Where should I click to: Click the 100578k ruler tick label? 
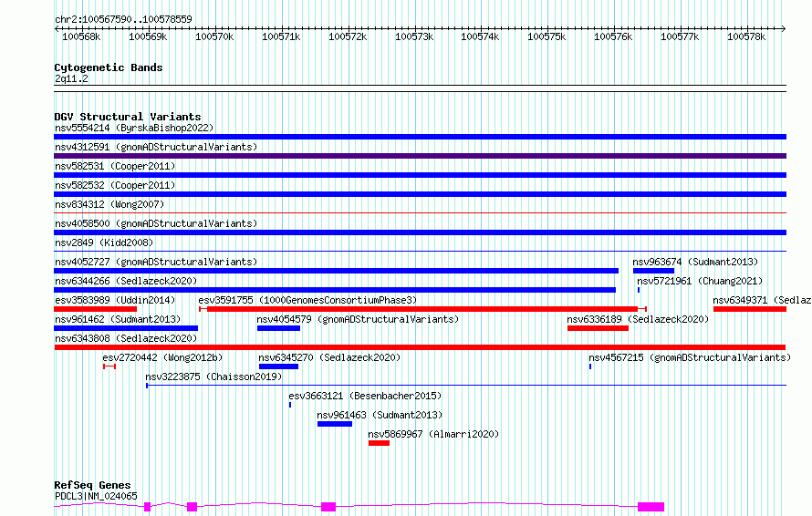[x=746, y=36]
